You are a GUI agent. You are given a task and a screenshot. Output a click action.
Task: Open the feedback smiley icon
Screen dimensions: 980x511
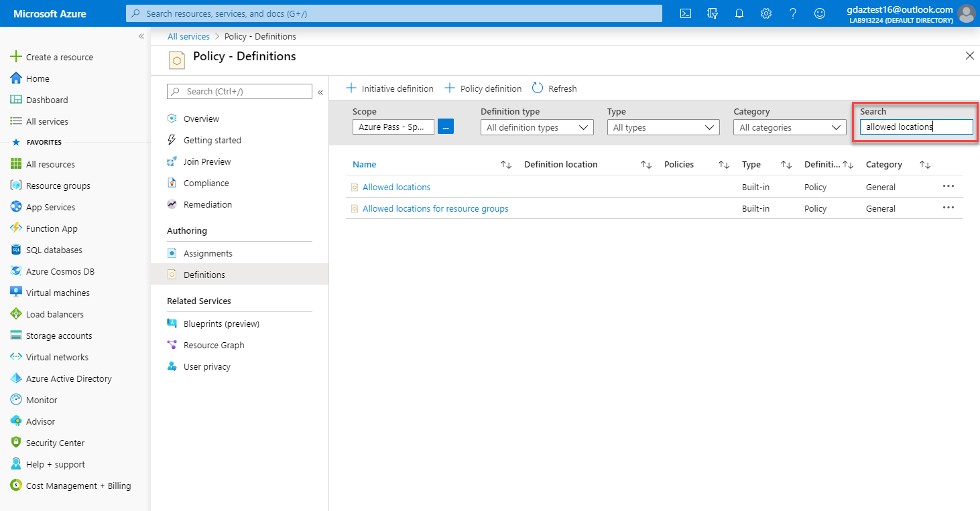820,13
